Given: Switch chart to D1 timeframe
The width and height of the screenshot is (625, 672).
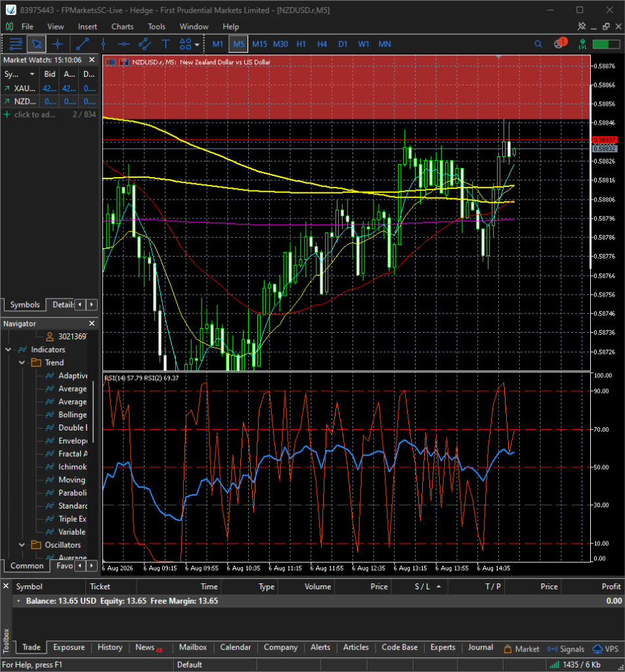Looking at the screenshot, I should click(343, 44).
